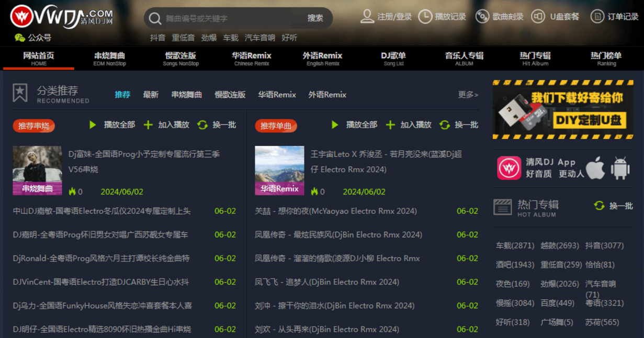Select the 最新 category filter tab
The width and height of the screenshot is (644, 338).
(151, 95)
